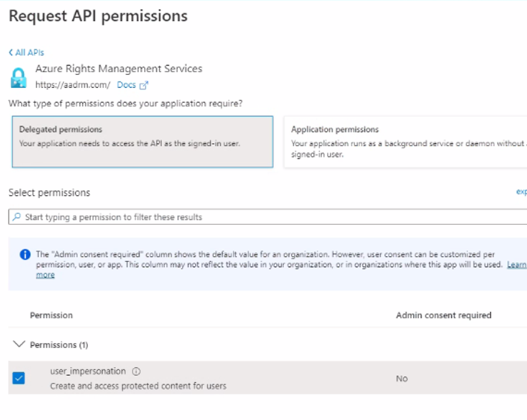This screenshot has width=527, height=420.
Task: Click the Azure Rights Management Services title
Action: [119, 69]
